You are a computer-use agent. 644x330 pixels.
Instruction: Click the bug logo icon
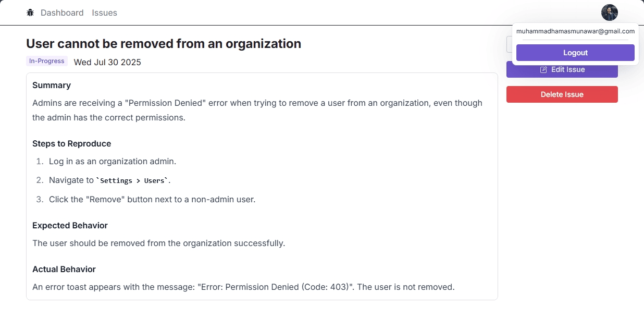coord(30,13)
